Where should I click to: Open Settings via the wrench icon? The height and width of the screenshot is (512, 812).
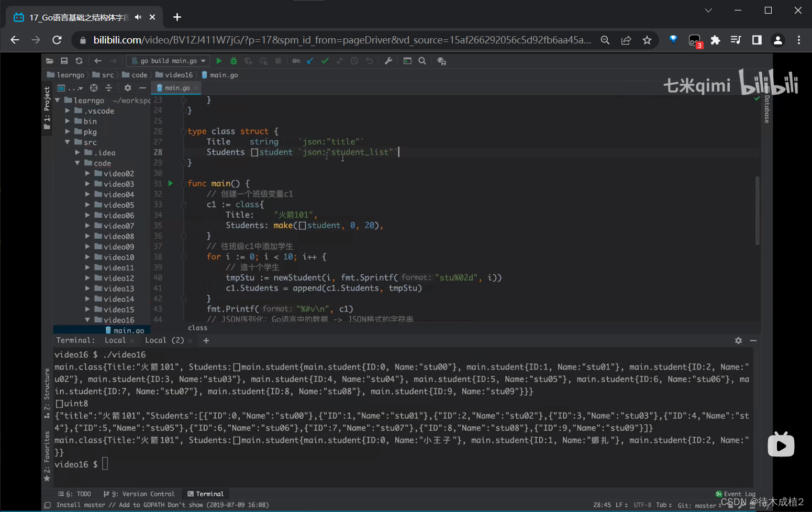click(x=388, y=61)
